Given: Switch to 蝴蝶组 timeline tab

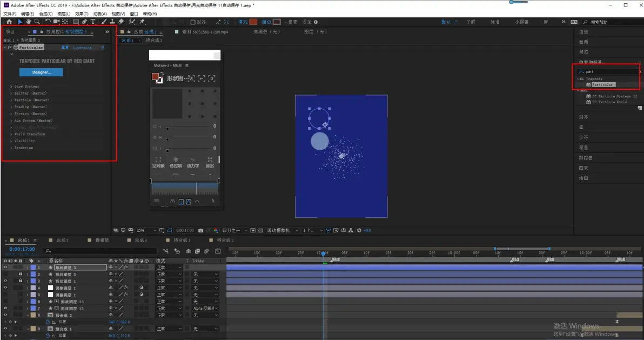Looking at the screenshot, I should [102, 240].
